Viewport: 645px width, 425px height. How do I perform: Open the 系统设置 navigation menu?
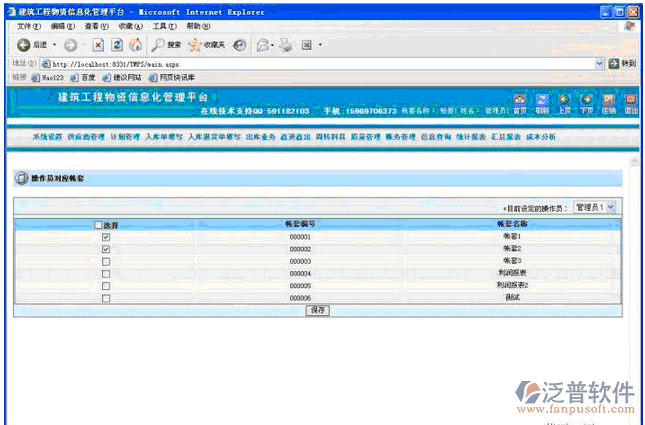click(x=47, y=135)
